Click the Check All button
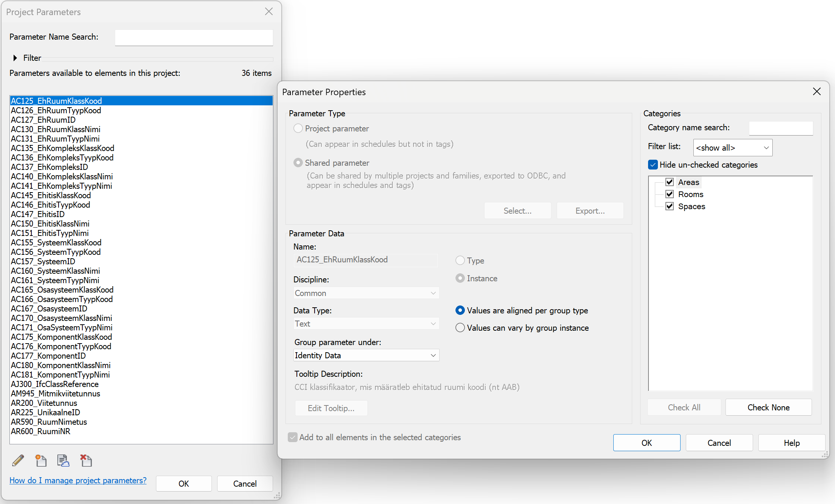Image resolution: width=835 pixels, height=504 pixels. coord(684,407)
